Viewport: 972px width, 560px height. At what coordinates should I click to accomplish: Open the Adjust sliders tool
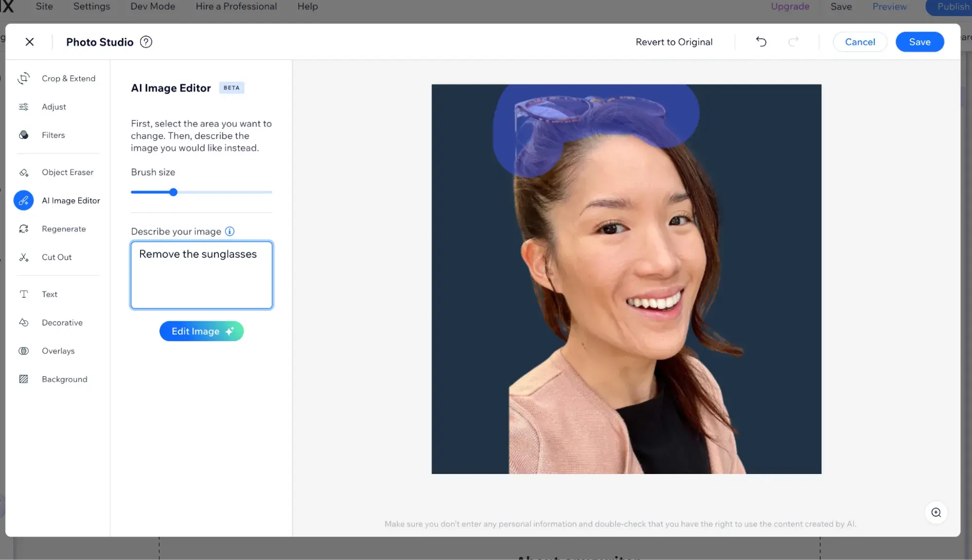(24, 107)
